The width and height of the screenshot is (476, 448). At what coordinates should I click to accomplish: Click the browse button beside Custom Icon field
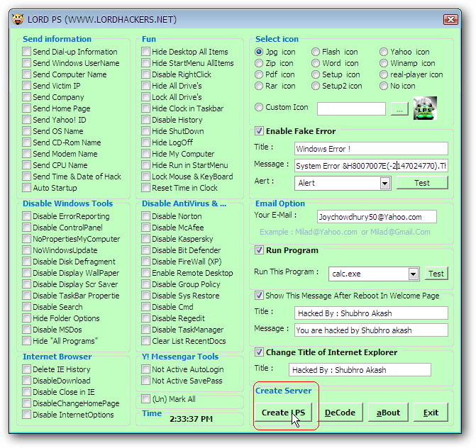point(399,109)
